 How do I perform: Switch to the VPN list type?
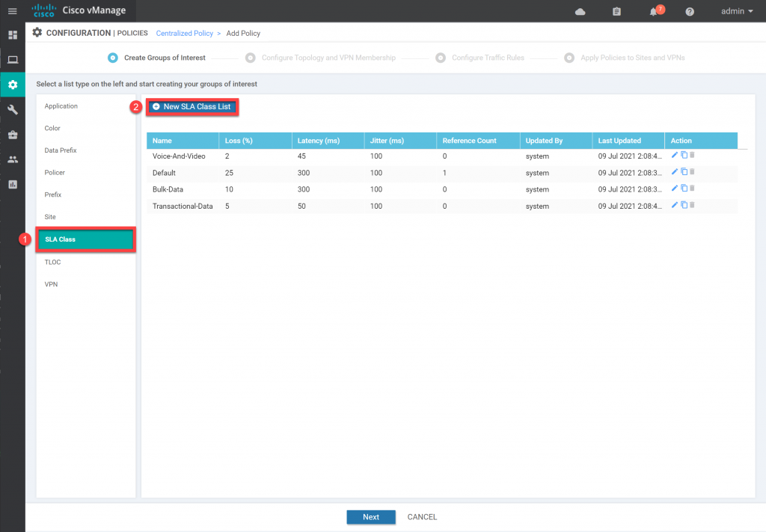[x=51, y=284]
